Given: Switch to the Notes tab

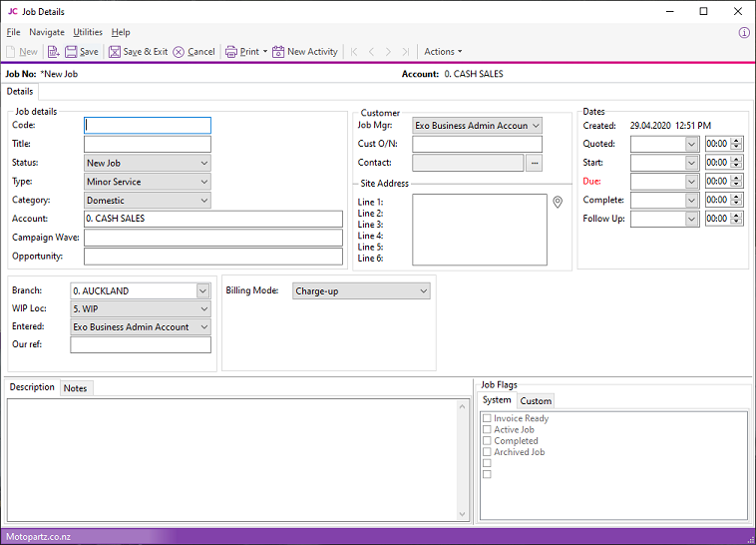Looking at the screenshot, I should pos(76,388).
